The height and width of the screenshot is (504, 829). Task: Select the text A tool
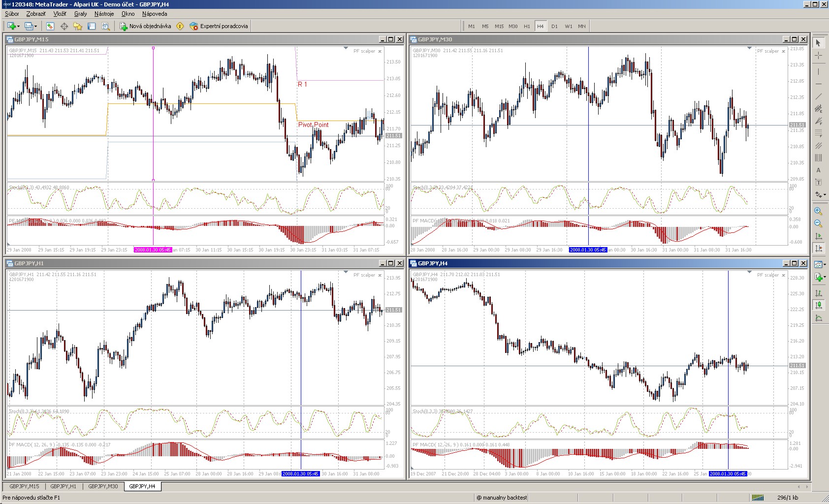click(x=818, y=170)
